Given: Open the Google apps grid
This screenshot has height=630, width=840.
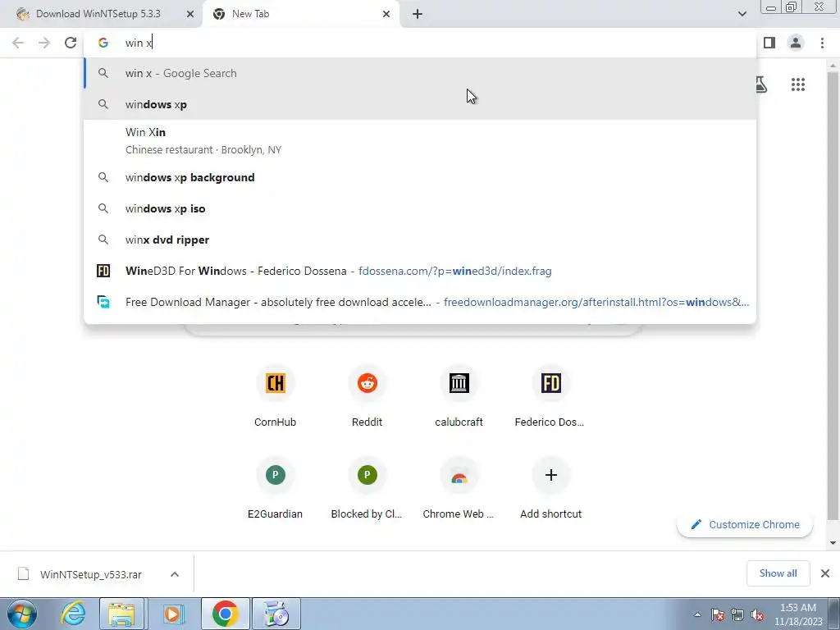Looking at the screenshot, I should [x=797, y=84].
